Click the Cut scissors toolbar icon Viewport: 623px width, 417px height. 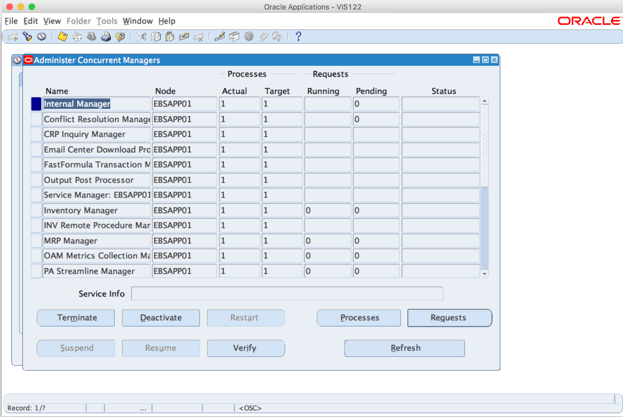pyautogui.click(x=142, y=37)
